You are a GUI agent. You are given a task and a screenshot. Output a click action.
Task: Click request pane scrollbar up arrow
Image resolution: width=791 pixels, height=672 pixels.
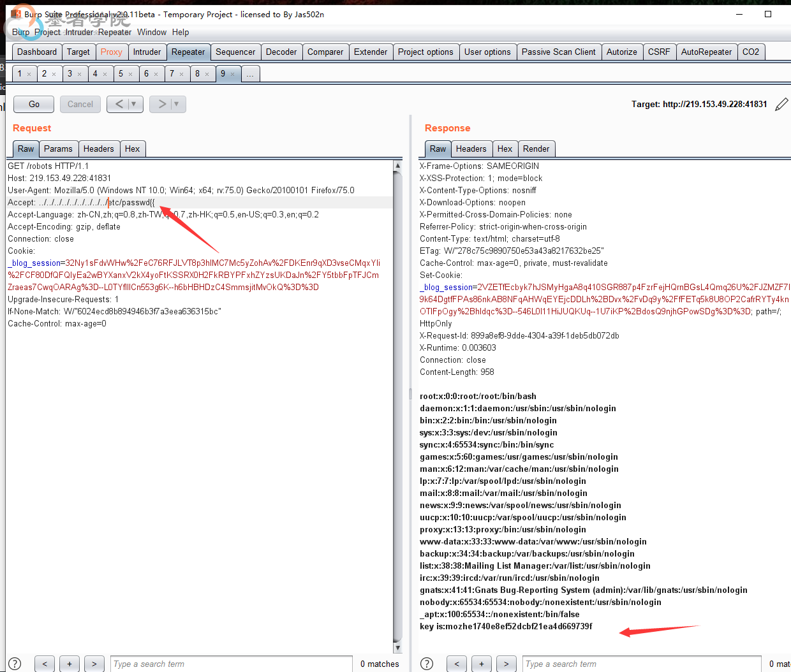(398, 166)
